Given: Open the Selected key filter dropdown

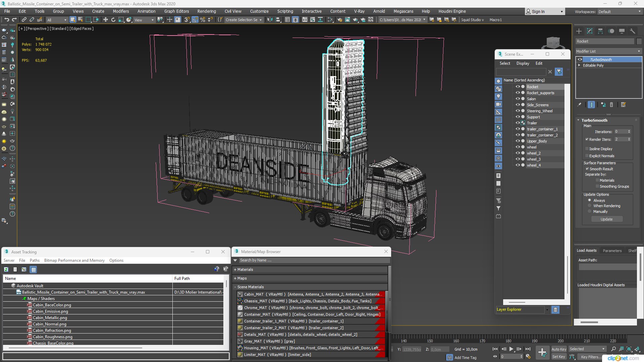Looking at the screenshot, I should (x=587, y=349).
